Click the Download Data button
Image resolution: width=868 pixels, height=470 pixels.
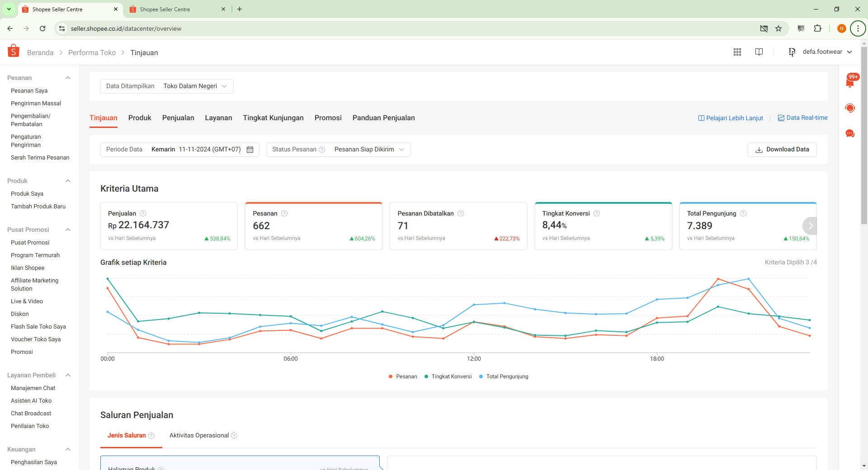point(782,150)
